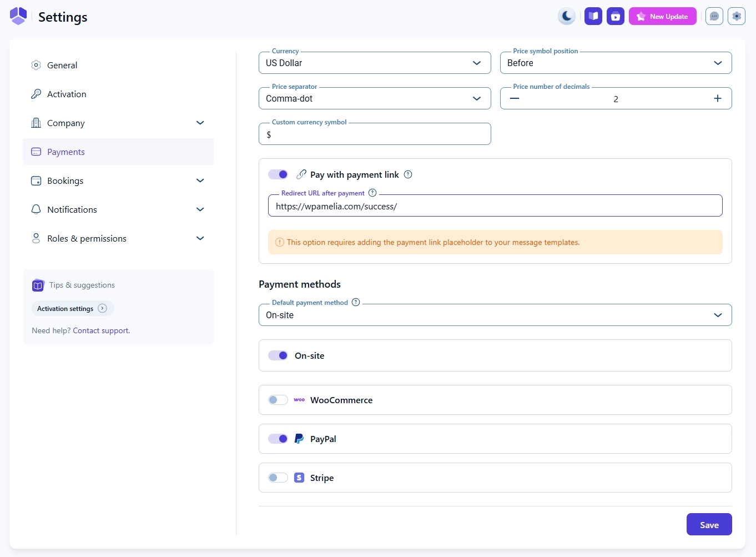756x557 pixels.
Task: Open the General settings menu item
Action: click(x=62, y=65)
